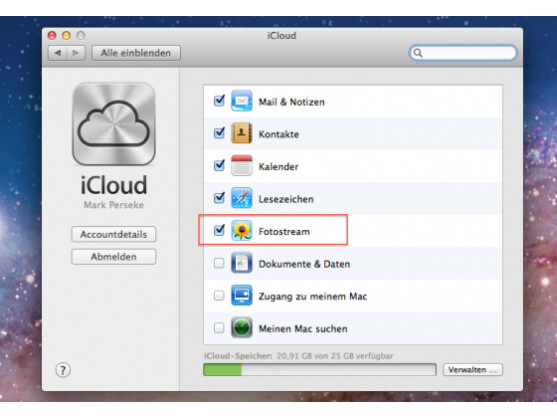Go forward with the right arrow button

(x=76, y=53)
